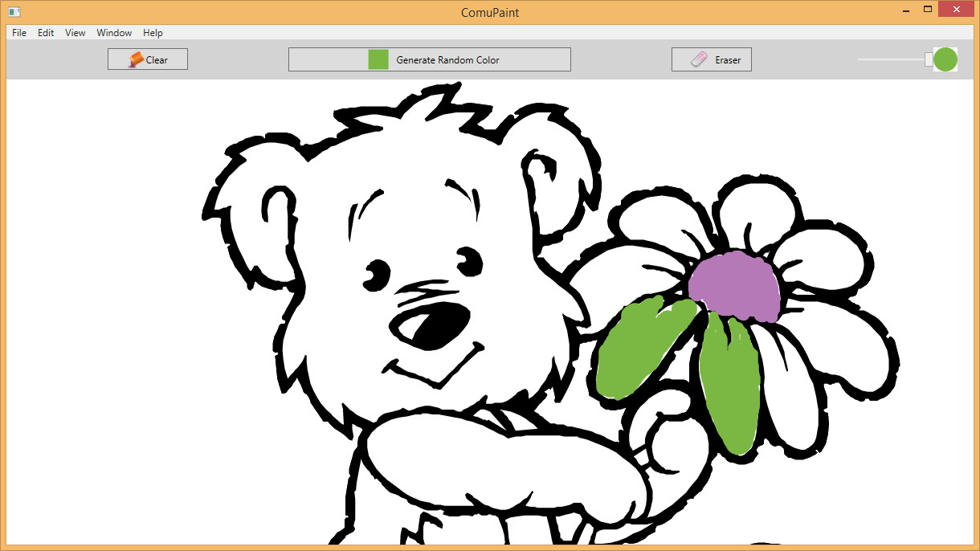Screen dimensions: 980x551
Task: Click the purple flower center on canvas
Action: point(734,286)
